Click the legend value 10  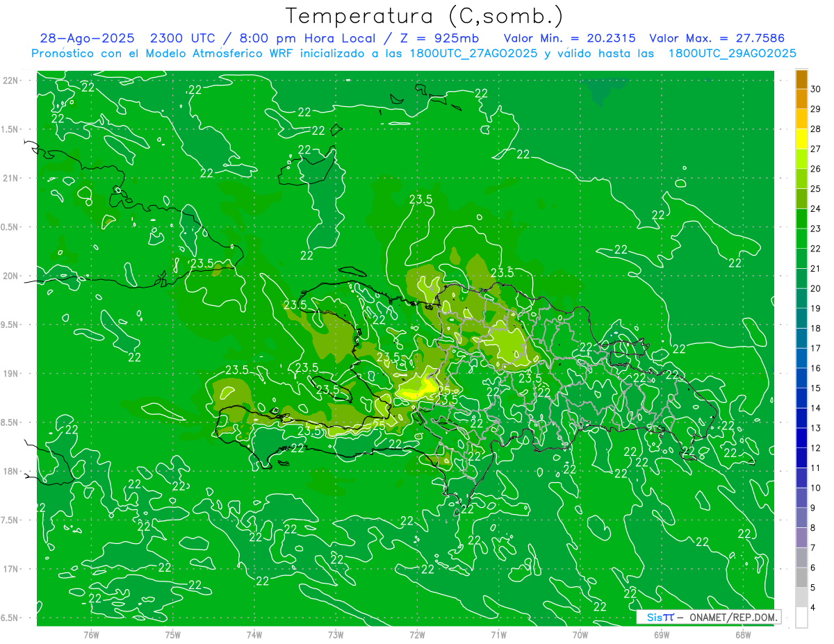815,488
